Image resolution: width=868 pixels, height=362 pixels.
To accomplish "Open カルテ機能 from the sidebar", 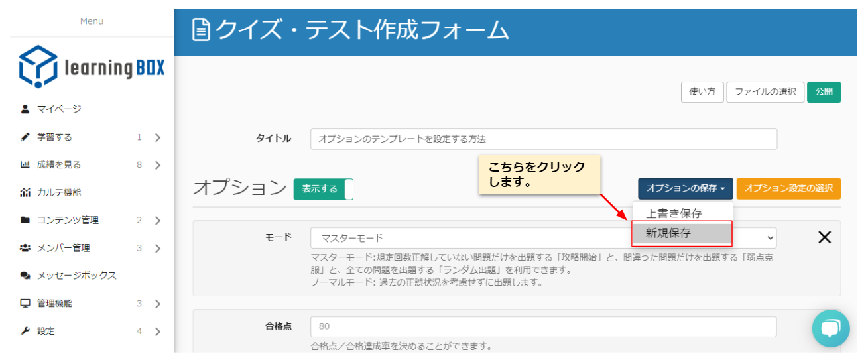I will point(58,193).
